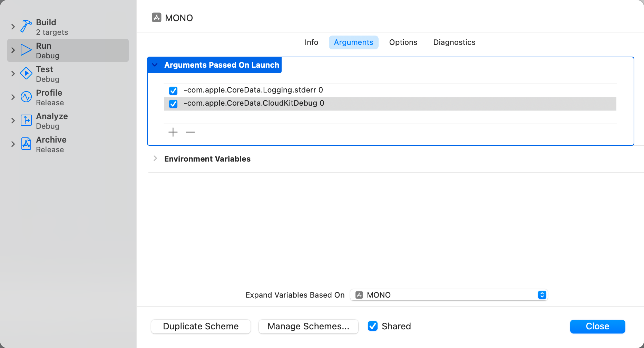
Task: Click the Analyze action icon
Action: click(x=26, y=120)
